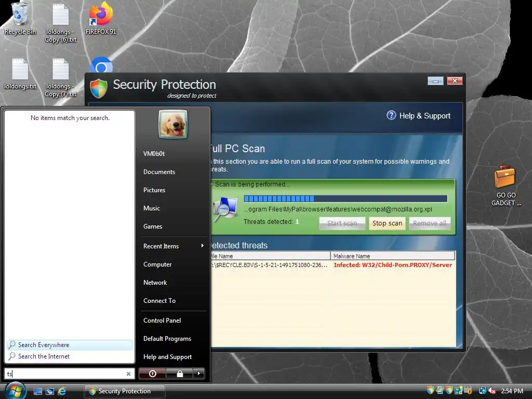The height and width of the screenshot is (399, 532).
Task: Open Documents from Start menu
Action: tap(159, 171)
